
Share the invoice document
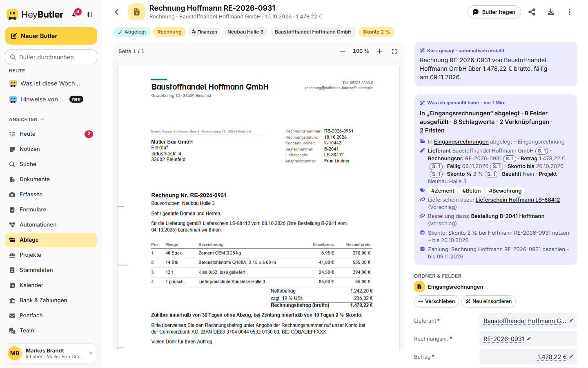click(x=532, y=12)
